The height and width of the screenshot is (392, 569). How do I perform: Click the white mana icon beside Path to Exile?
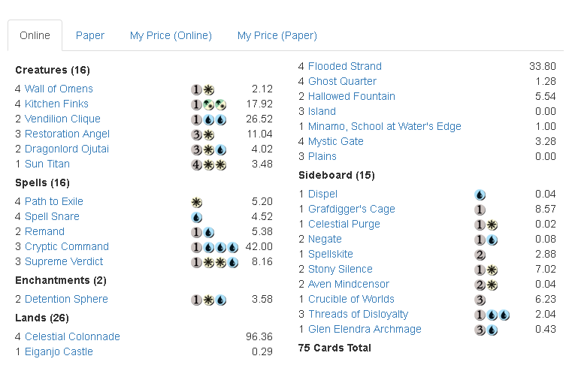197,202
